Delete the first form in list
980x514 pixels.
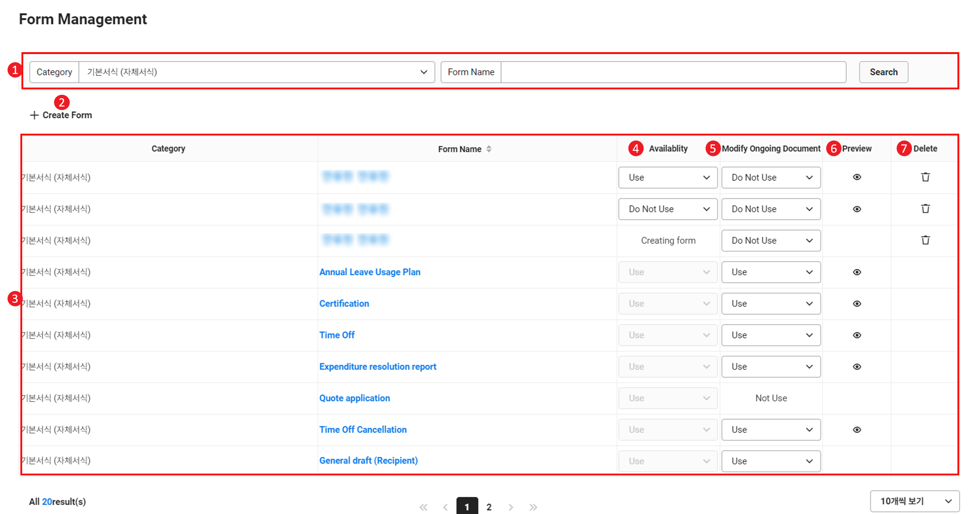point(925,177)
